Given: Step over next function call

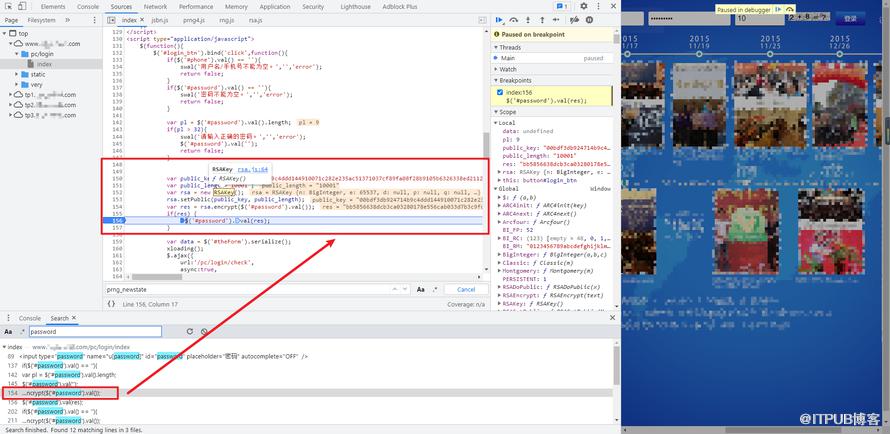Looking at the screenshot, I should (514, 20).
